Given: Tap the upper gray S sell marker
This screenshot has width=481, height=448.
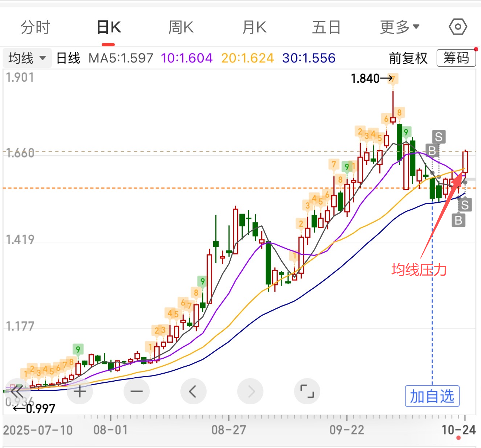Looking at the screenshot, I should (438, 137).
